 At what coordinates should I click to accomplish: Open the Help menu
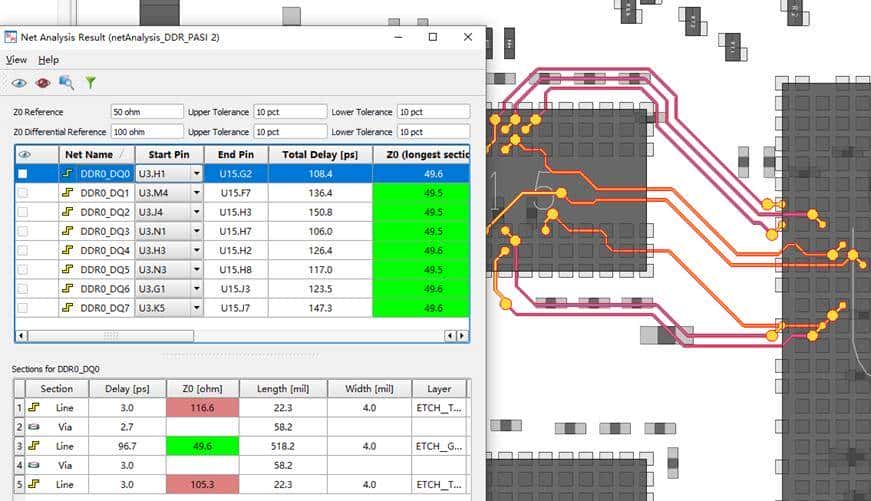tap(48, 60)
